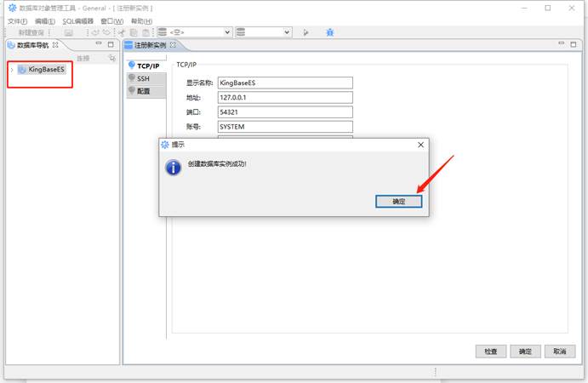
Task: Open the 文件(F) menu
Action: [x=17, y=21]
